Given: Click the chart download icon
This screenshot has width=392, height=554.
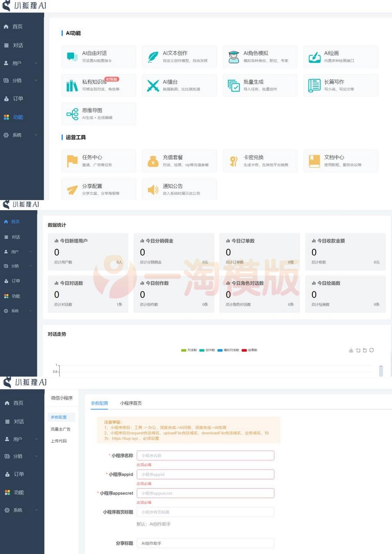Looking at the screenshot, I should [351, 350].
